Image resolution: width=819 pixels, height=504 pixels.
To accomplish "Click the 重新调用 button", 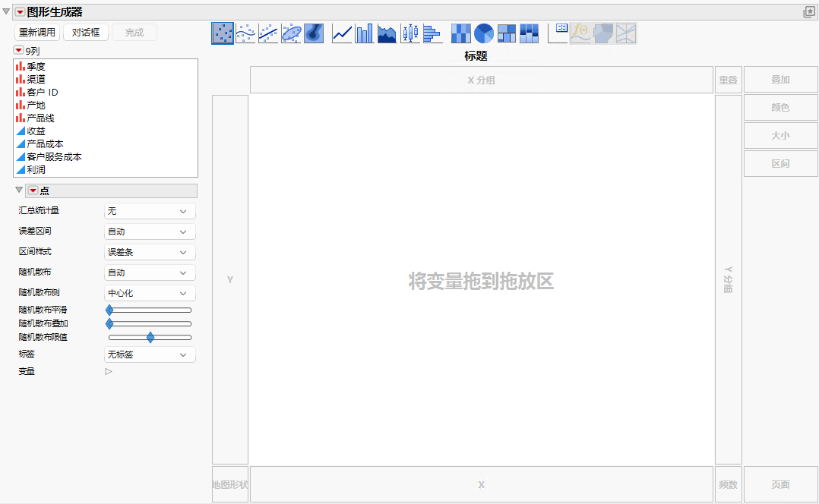I will (x=37, y=33).
